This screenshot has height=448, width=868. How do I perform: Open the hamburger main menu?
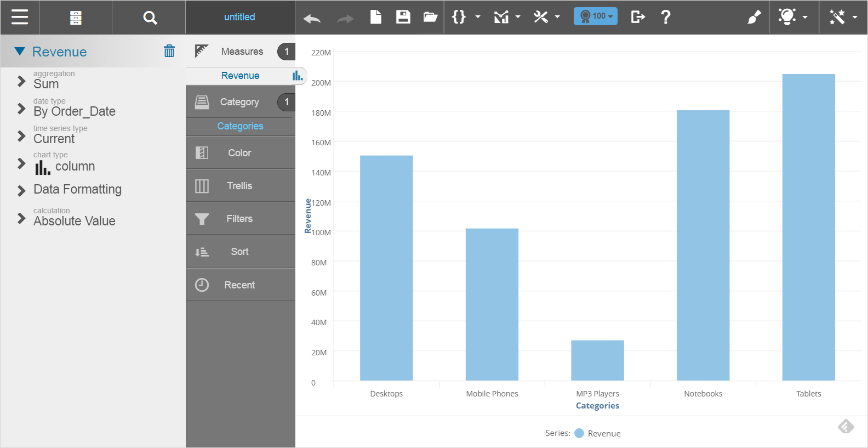[20, 17]
